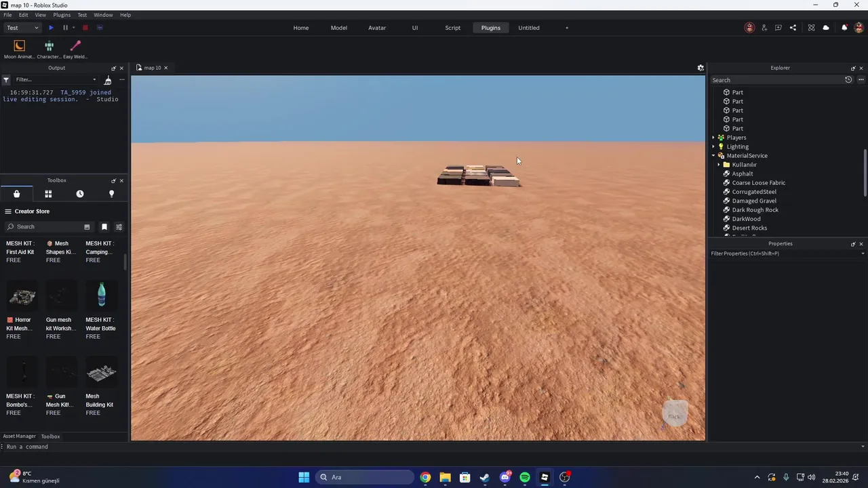Open Windows Start menu
868x488 pixels.
click(304, 477)
